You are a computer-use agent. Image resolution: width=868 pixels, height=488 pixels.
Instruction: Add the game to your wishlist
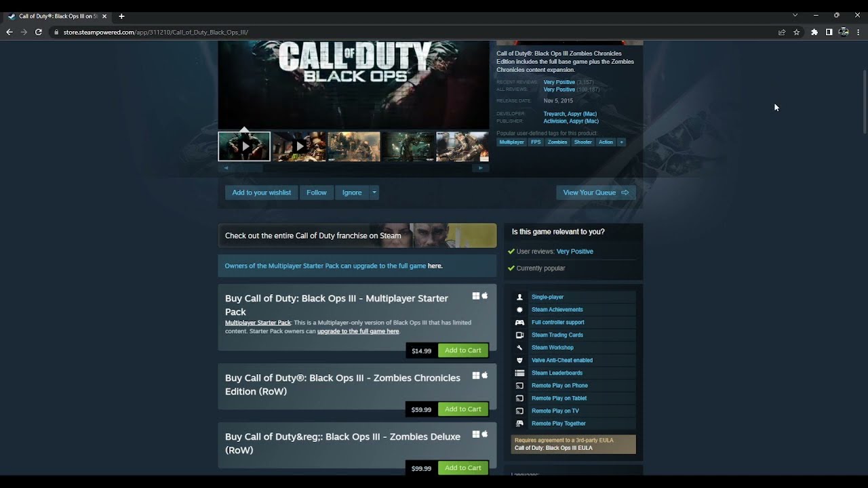click(x=261, y=192)
